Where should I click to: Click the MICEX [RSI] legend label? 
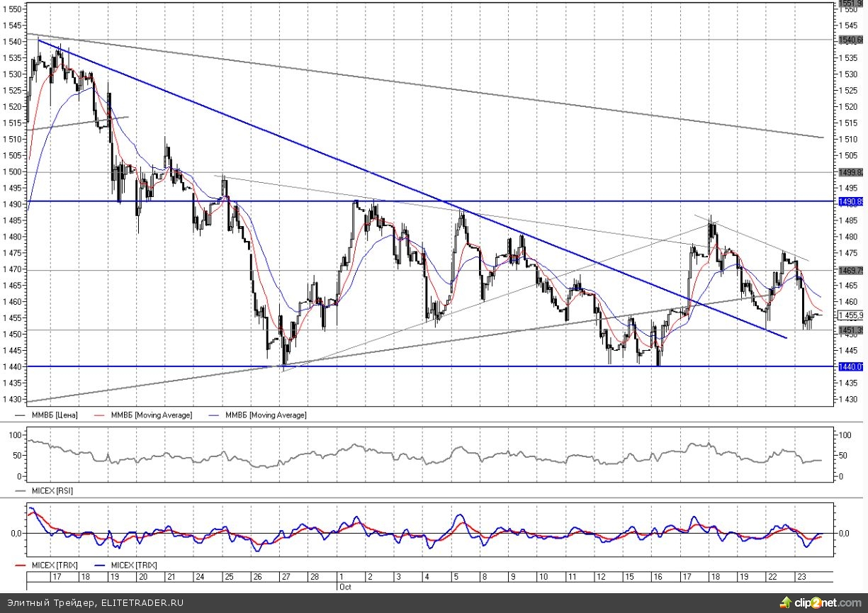pos(52,490)
